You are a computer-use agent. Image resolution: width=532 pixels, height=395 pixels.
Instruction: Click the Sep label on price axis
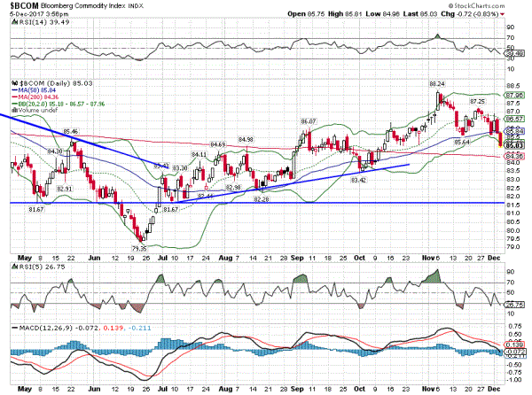[x=304, y=257]
